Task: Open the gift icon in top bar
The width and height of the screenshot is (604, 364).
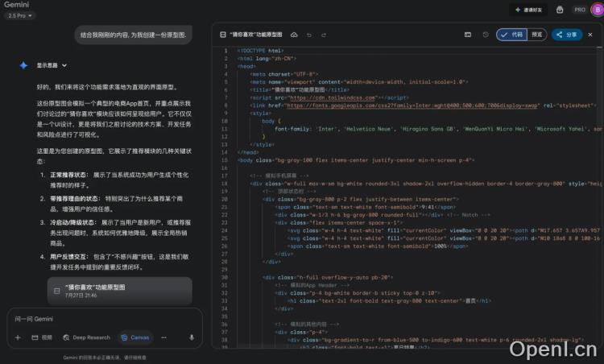Action: (560, 10)
